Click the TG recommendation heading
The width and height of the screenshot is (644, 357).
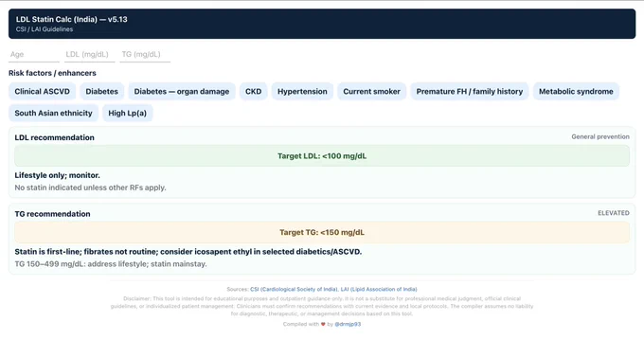pyautogui.click(x=53, y=214)
